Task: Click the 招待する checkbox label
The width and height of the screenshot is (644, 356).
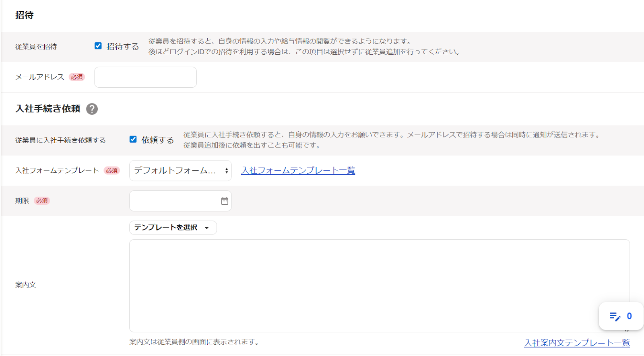Action: [123, 47]
